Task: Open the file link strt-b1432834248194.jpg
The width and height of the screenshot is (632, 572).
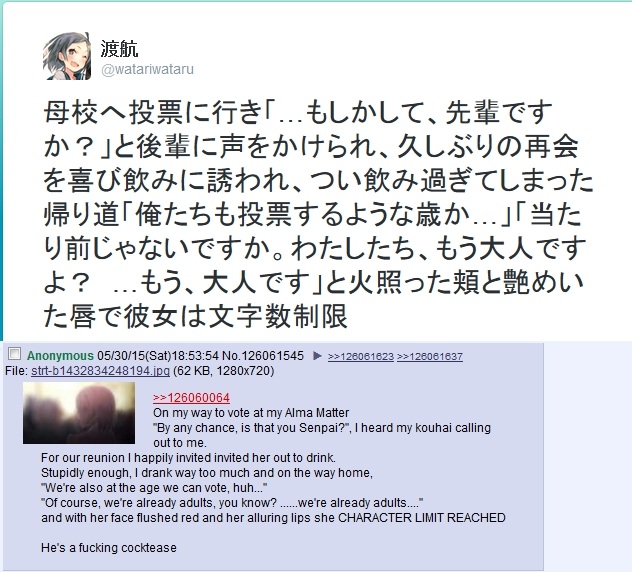Action: point(100,370)
